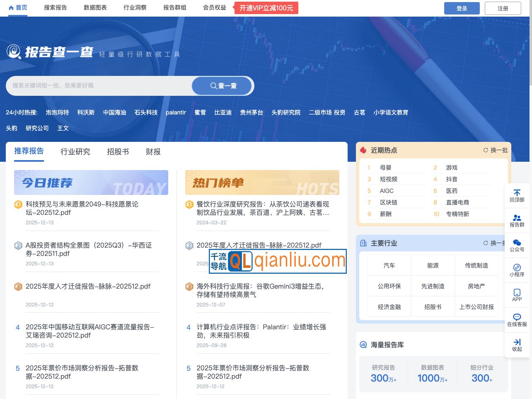Viewport: 532px width, 399px height.
Task: Open 在线客服 online customer service icon
Action: click(517, 319)
